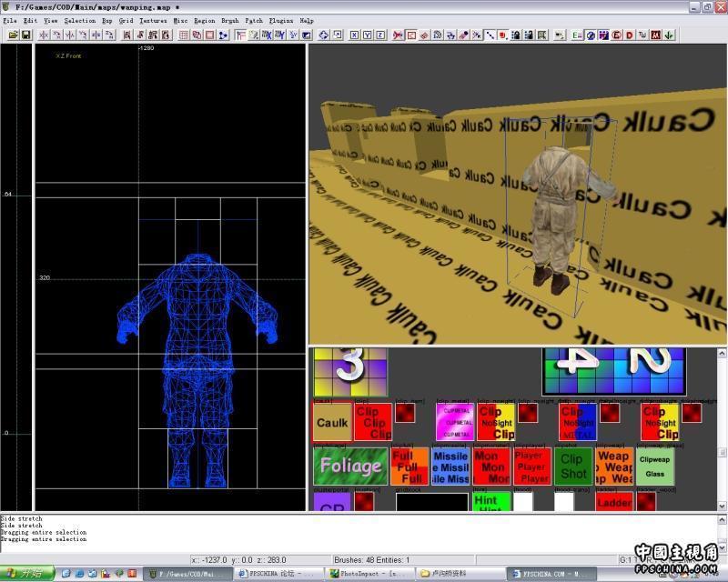Open the Textures menu
The image size is (728, 582).
tap(153, 20)
